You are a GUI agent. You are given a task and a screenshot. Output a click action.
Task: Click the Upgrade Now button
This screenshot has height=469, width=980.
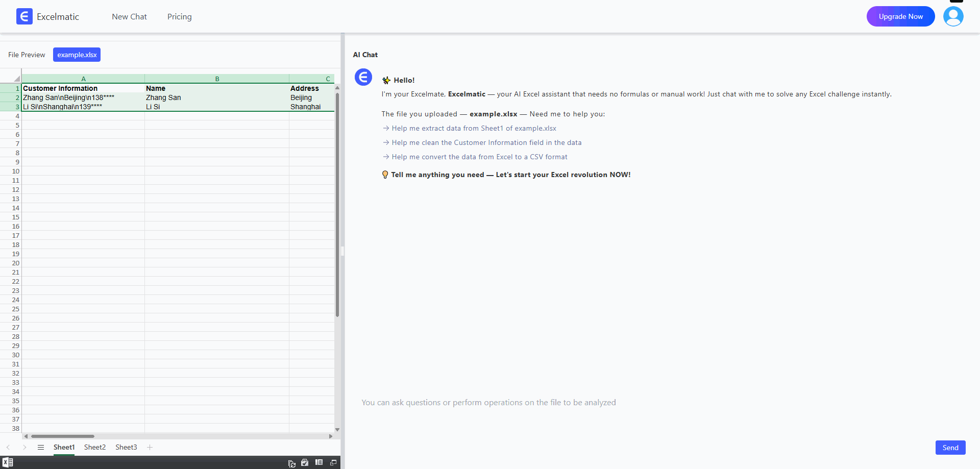[x=900, y=16]
